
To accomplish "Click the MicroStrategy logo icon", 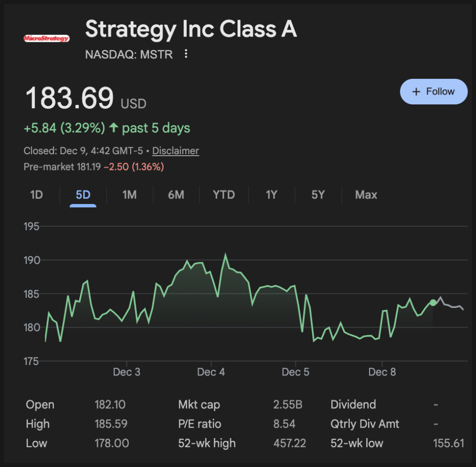I will (46, 38).
